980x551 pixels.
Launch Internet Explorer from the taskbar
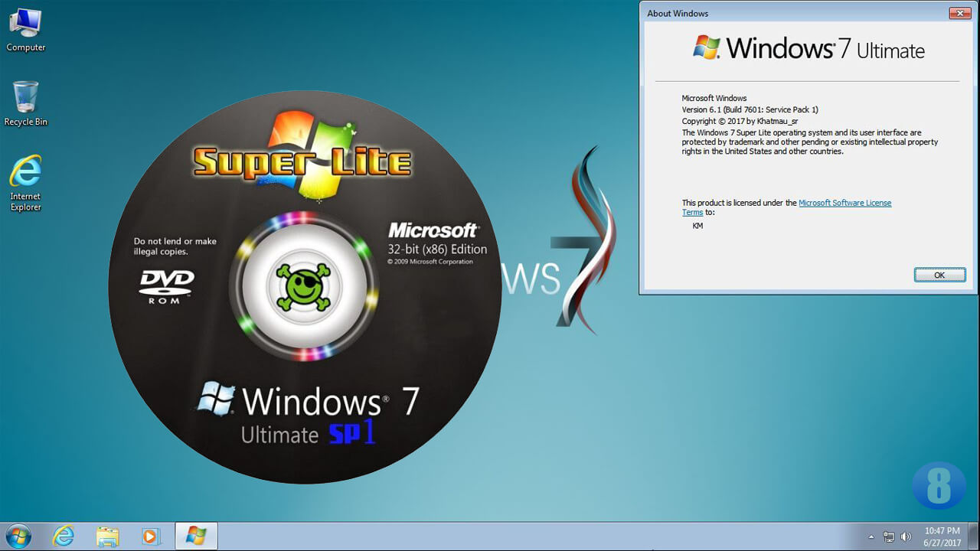pos(63,536)
